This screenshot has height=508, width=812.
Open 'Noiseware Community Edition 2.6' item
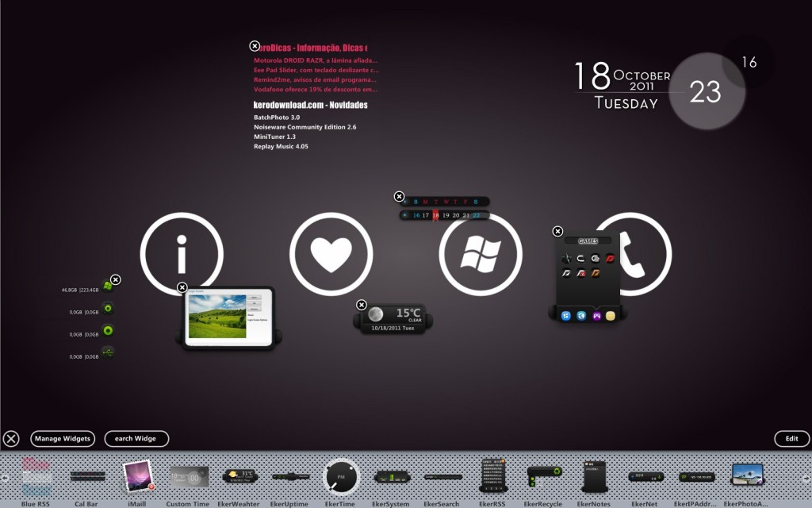pos(305,127)
